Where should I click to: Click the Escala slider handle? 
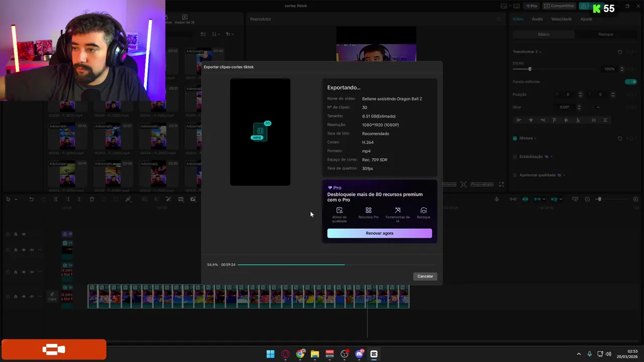click(529, 69)
